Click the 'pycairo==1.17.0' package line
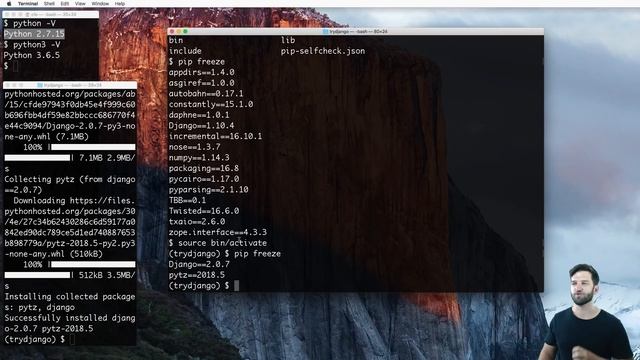 (x=204, y=179)
